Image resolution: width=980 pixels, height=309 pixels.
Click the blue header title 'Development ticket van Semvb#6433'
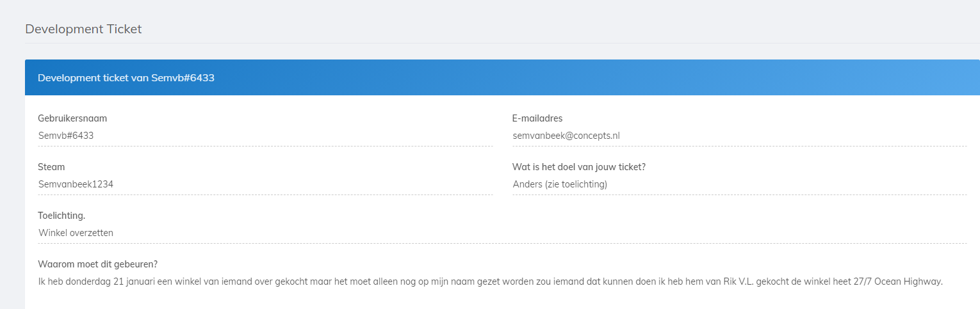point(126,78)
